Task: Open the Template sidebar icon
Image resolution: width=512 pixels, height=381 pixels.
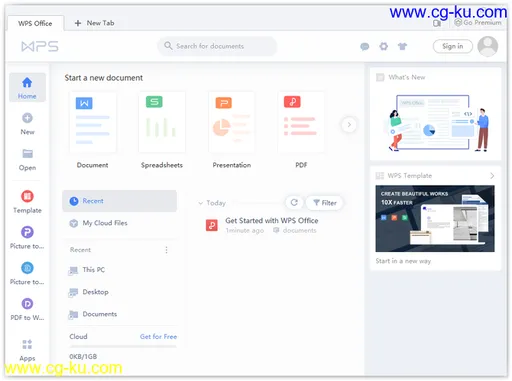Action: coord(27,196)
